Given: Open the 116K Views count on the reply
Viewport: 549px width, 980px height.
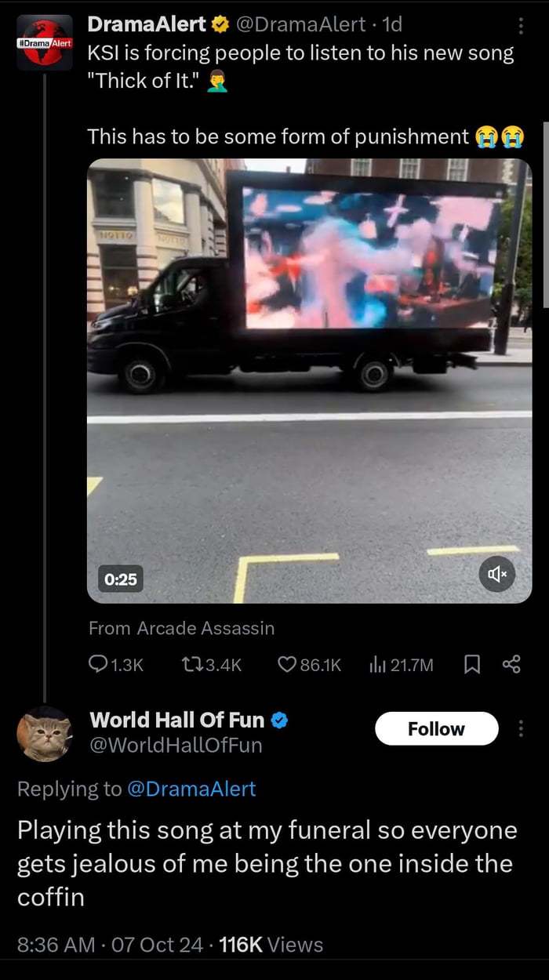Looking at the screenshot, I should (271, 945).
